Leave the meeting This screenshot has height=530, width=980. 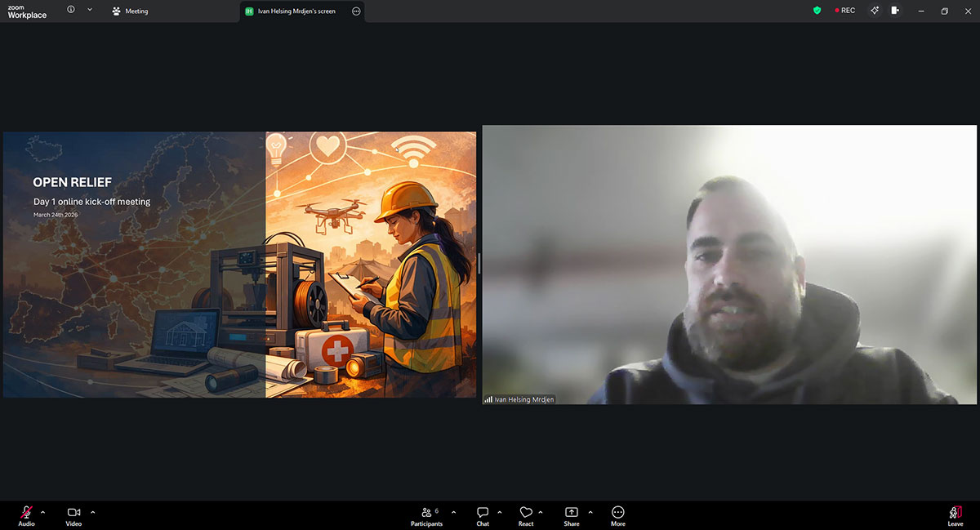point(955,512)
